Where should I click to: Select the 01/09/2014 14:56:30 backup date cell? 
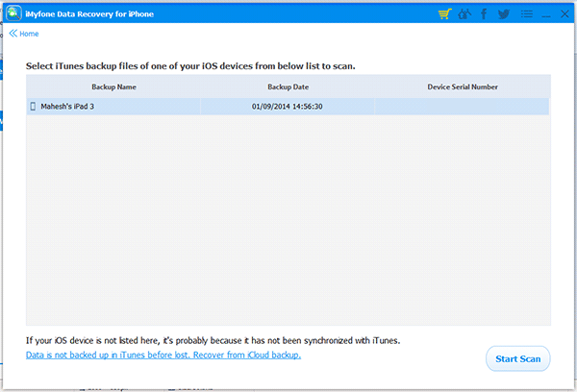coord(288,107)
